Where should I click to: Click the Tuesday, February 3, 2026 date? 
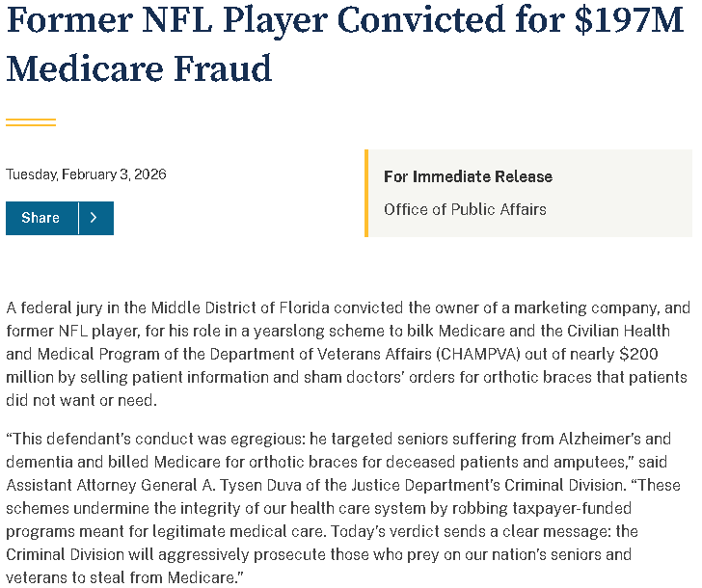(x=86, y=174)
